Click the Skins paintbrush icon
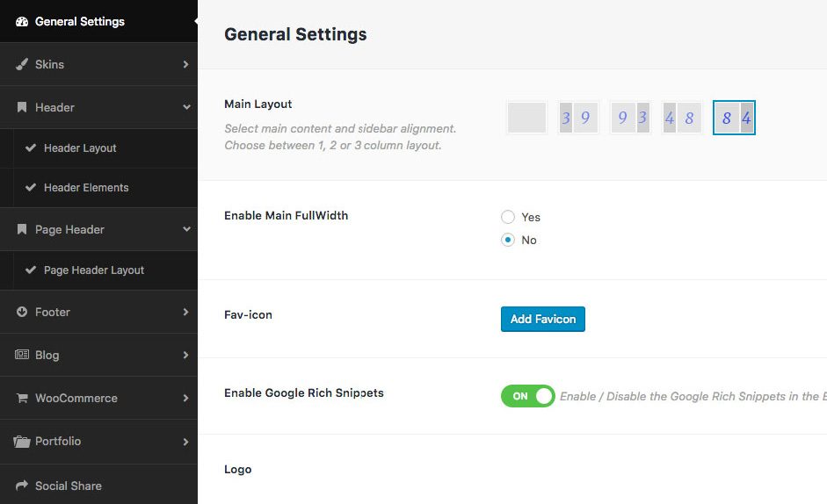The image size is (827, 504). [x=22, y=64]
